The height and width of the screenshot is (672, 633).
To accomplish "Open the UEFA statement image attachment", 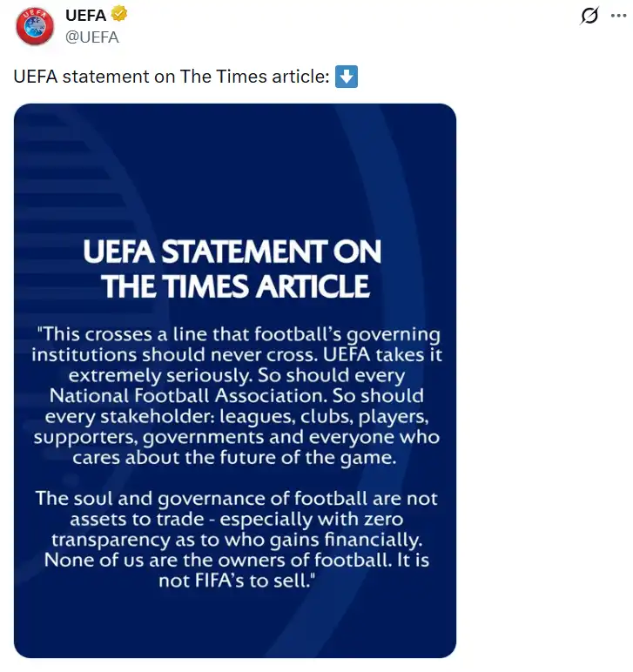I will [235, 380].
